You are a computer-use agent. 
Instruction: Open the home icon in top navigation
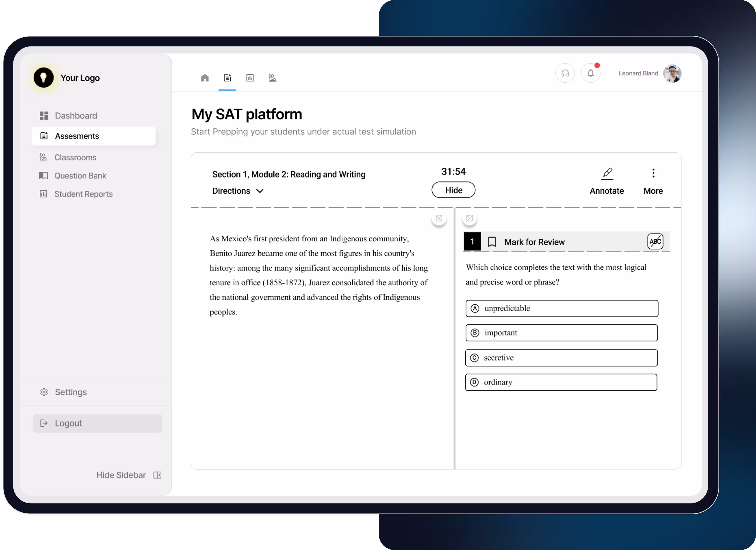[x=205, y=78]
